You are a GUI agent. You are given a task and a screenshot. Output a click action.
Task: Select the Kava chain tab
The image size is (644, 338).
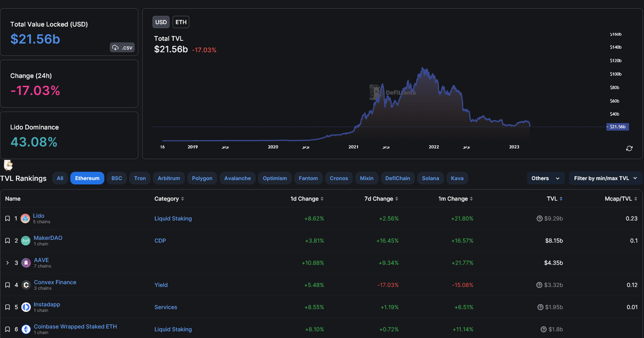pos(457,178)
